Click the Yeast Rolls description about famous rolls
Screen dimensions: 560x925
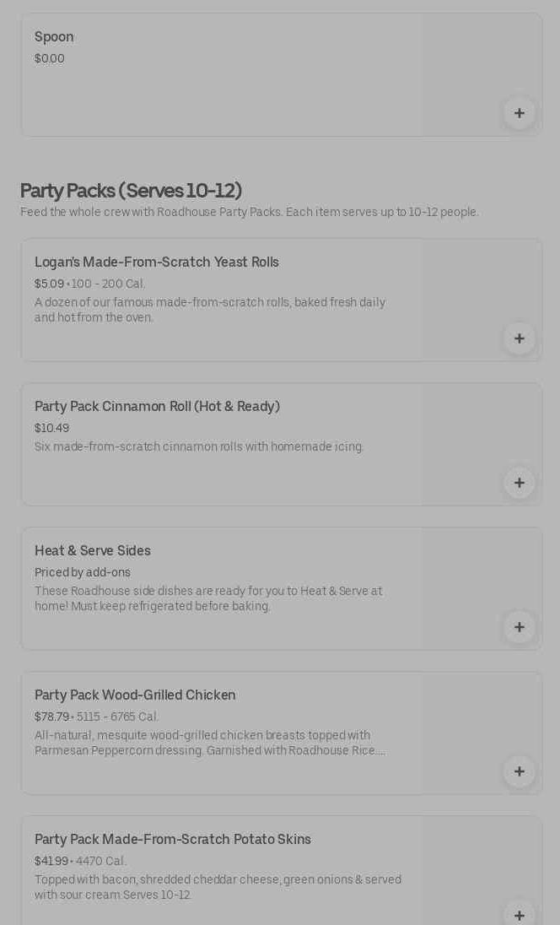[209, 310]
